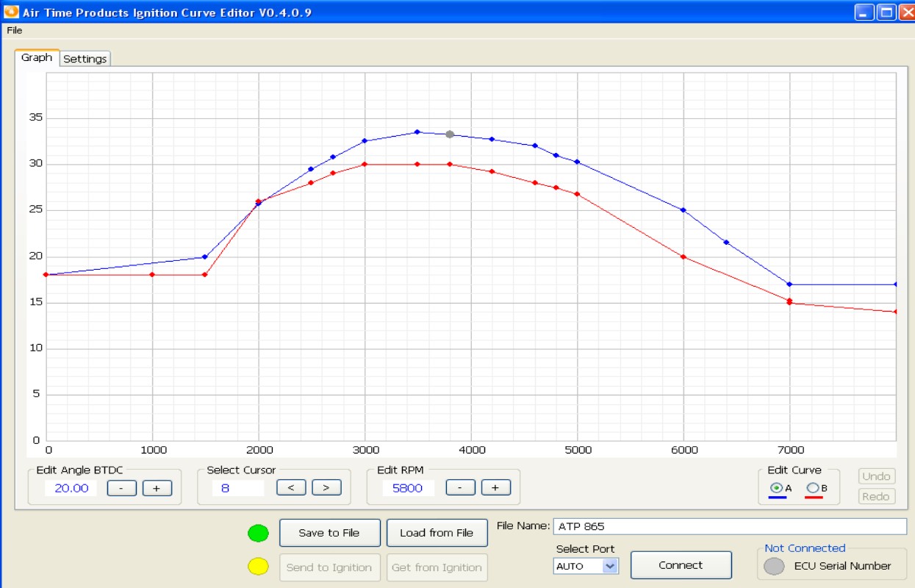
Task: Open the File menu
Action: 14,30
